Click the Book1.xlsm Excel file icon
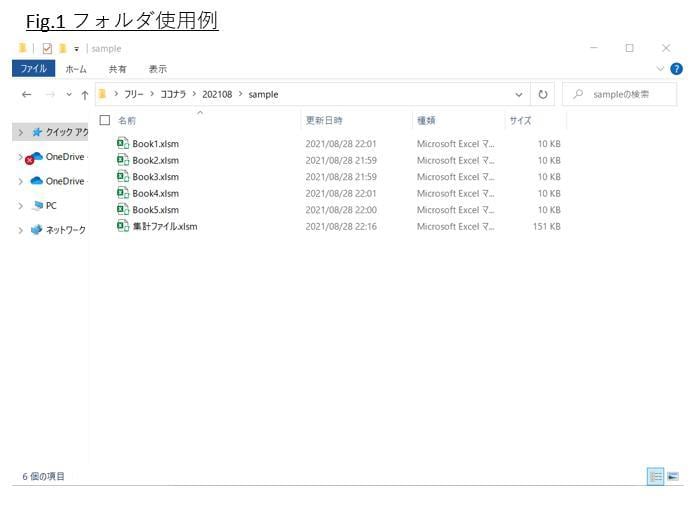 click(x=123, y=143)
